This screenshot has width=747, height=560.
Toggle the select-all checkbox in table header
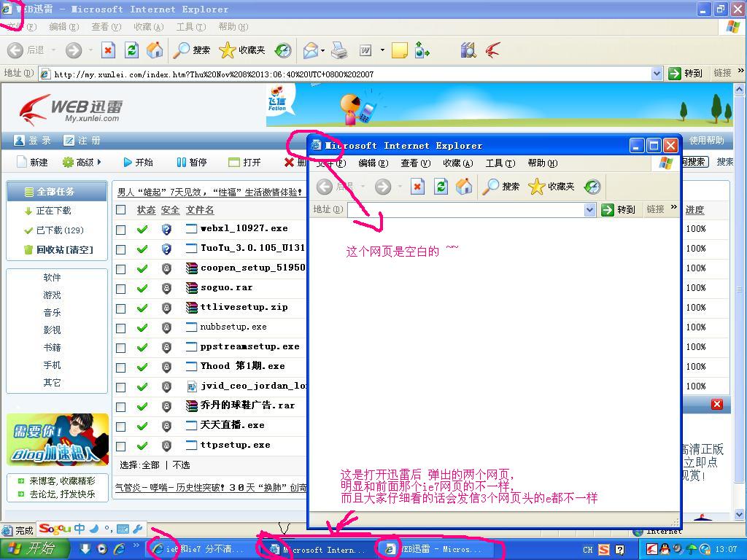pyautogui.click(x=121, y=209)
